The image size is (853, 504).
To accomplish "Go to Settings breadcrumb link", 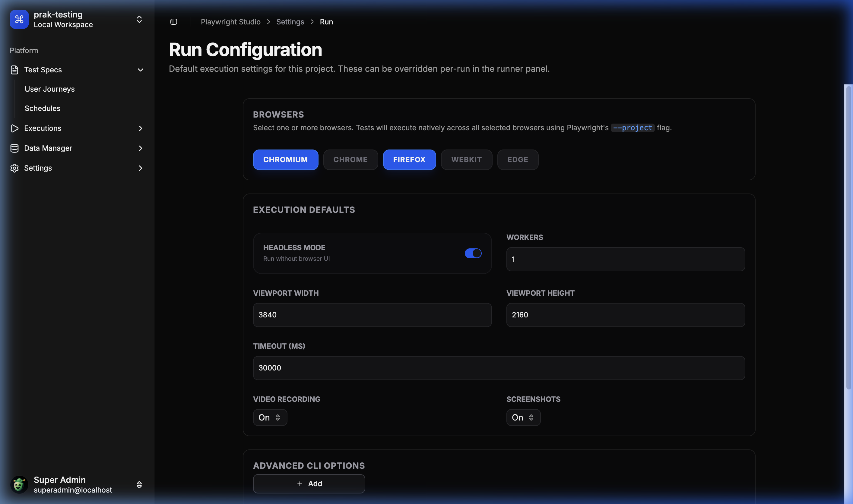I will coord(290,22).
